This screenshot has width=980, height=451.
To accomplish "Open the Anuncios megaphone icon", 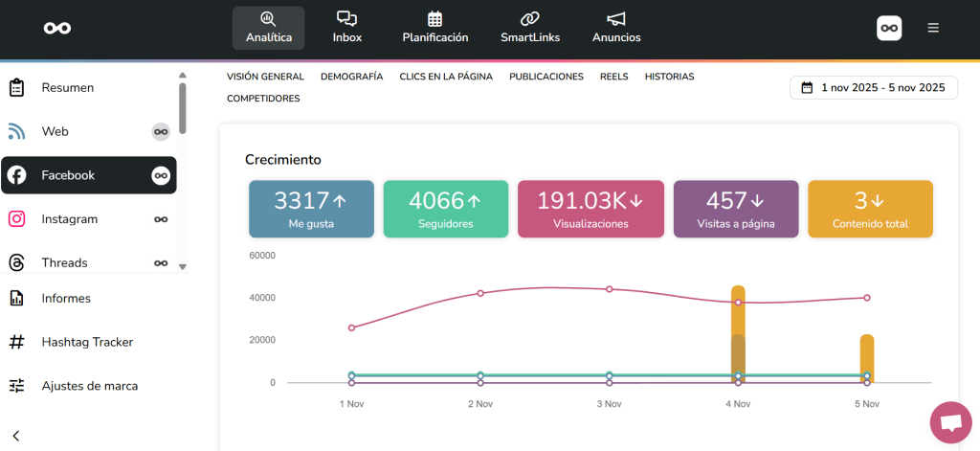I will 616,19.
